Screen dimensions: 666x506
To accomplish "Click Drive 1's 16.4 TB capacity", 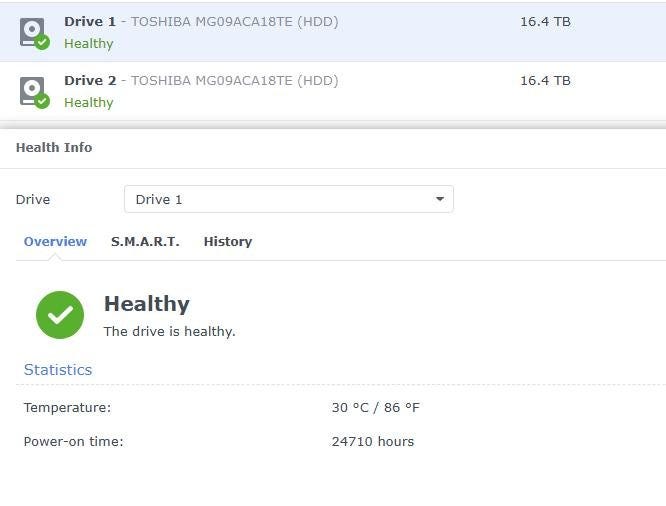I will click(x=545, y=21).
